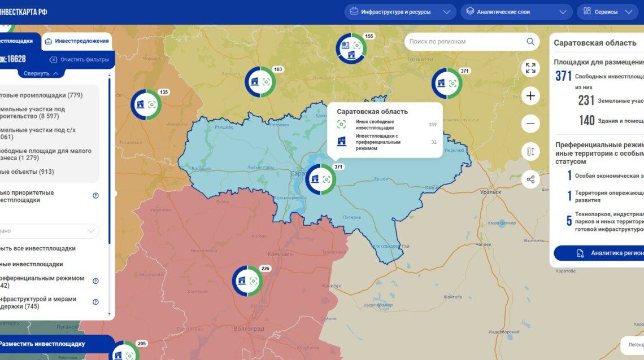This screenshot has width=644, height=360.
Task: Zoom in the map with plus button
Action: point(530,96)
